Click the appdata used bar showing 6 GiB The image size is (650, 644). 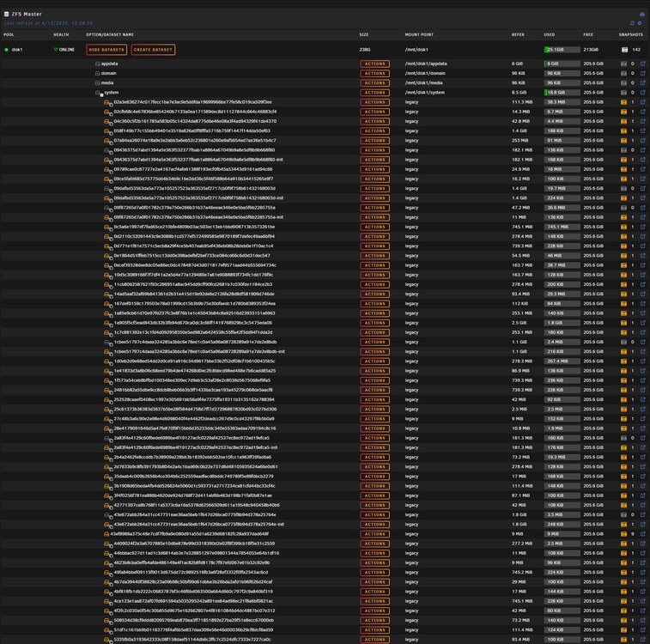[562, 64]
